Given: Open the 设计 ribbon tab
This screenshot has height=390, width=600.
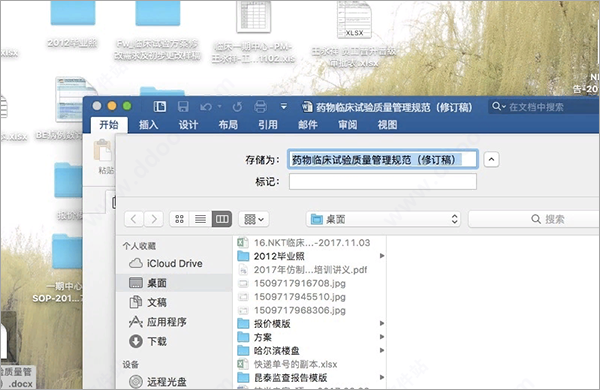Looking at the screenshot, I should tap(188, 125).
